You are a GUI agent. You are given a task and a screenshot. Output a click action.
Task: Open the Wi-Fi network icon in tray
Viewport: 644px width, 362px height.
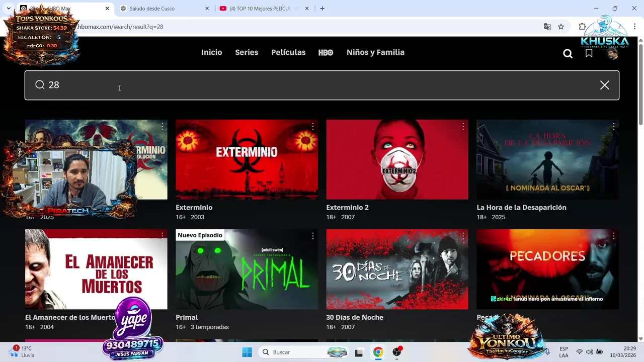(580, 352)
